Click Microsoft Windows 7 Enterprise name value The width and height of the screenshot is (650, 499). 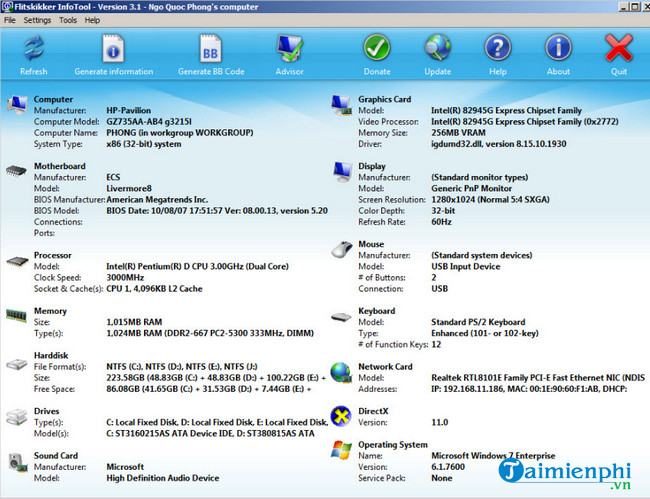(493, 456)
